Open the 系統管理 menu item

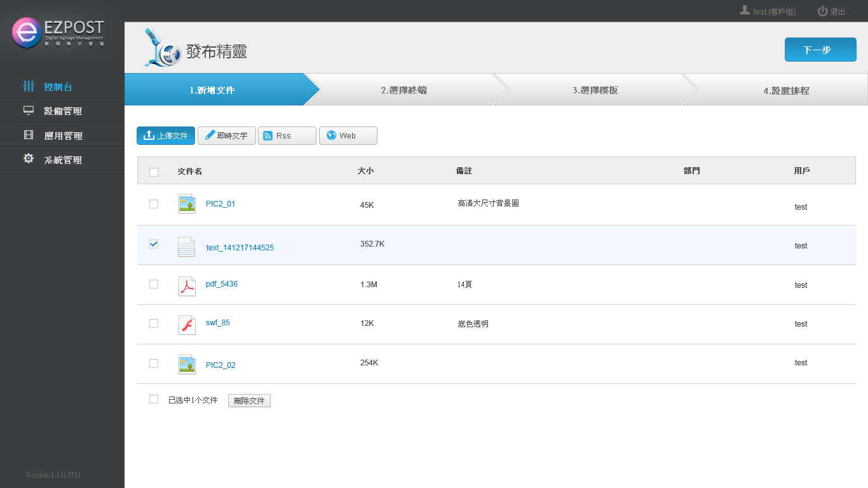coord(62,159)
